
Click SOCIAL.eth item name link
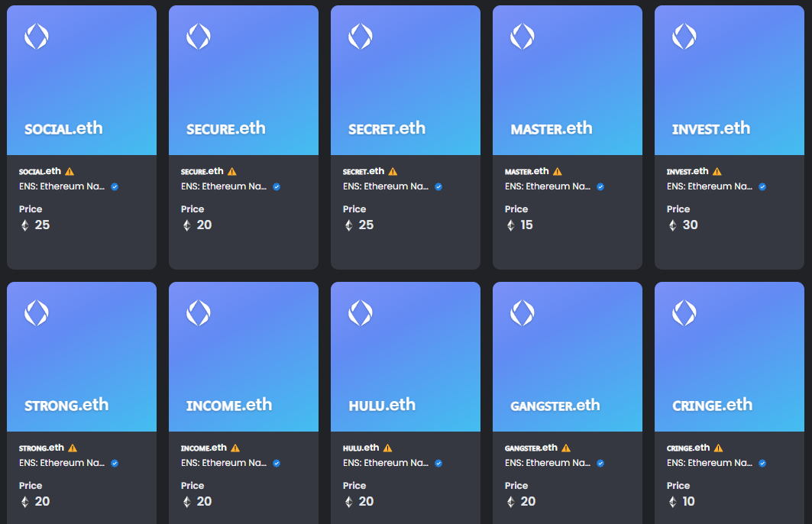coord(40,171)
